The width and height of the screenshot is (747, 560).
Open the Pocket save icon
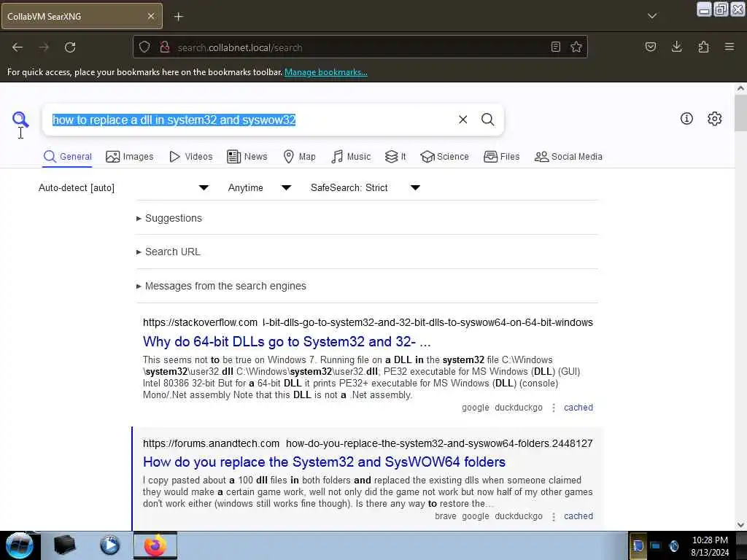651,47
